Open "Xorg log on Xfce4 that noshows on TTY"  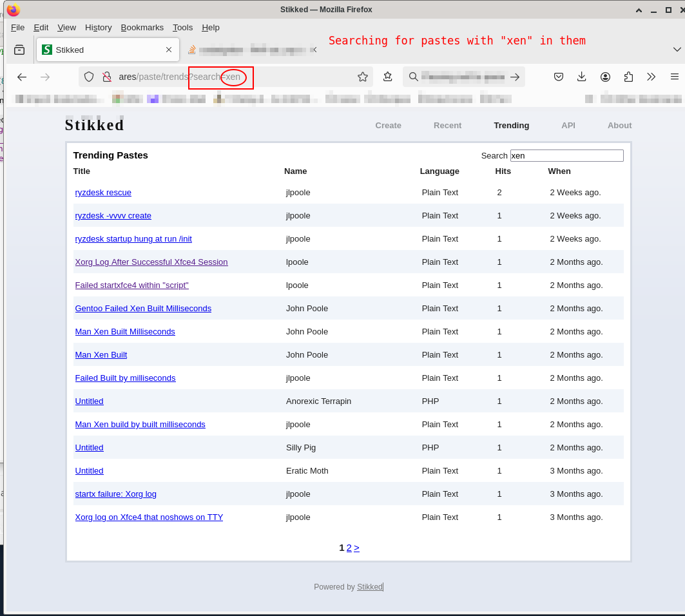(x=149, y=517)
